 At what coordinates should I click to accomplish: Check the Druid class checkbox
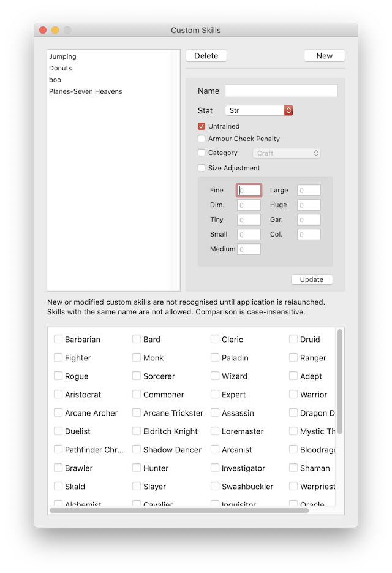[293, 339]
